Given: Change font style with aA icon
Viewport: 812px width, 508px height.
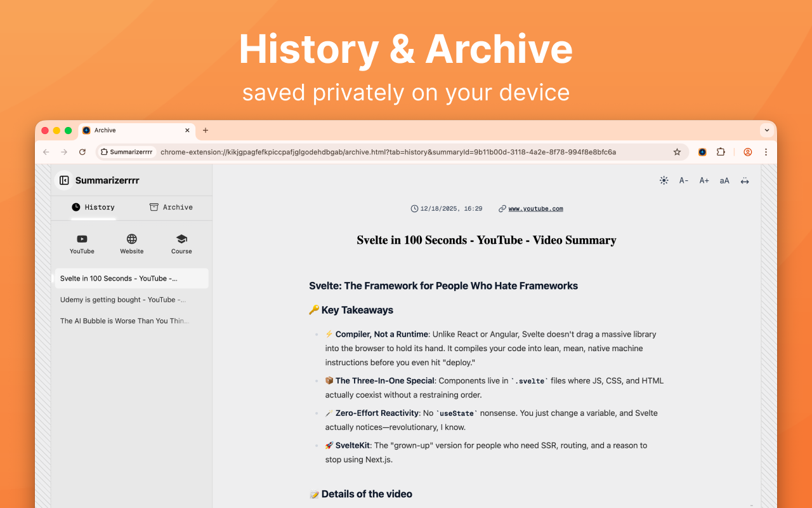Looking at the screenshot, I should point(724,180).
